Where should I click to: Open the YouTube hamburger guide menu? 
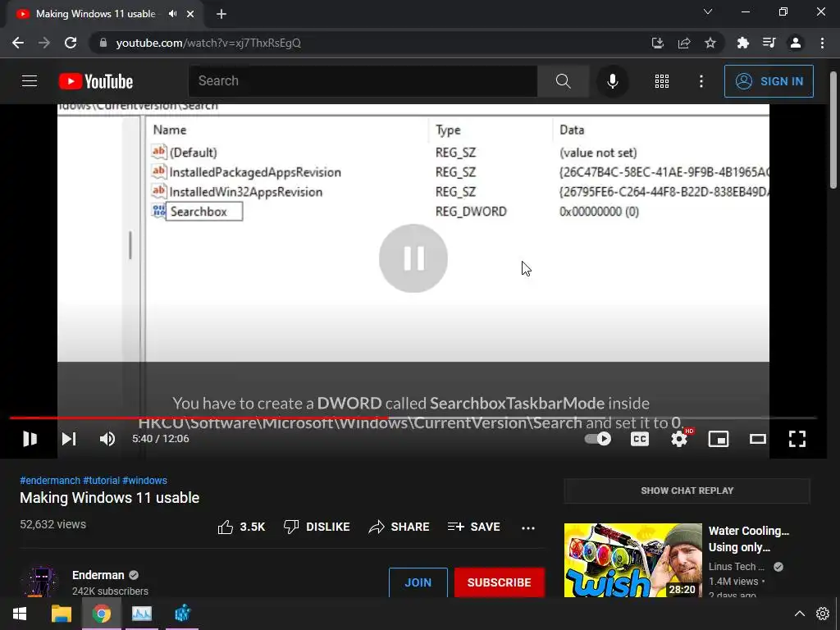tap(30, 81)
